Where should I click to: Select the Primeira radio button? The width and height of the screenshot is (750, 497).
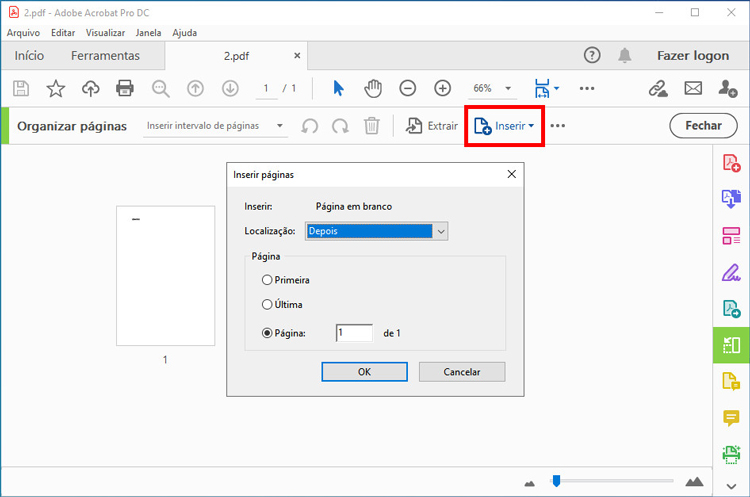267,280
